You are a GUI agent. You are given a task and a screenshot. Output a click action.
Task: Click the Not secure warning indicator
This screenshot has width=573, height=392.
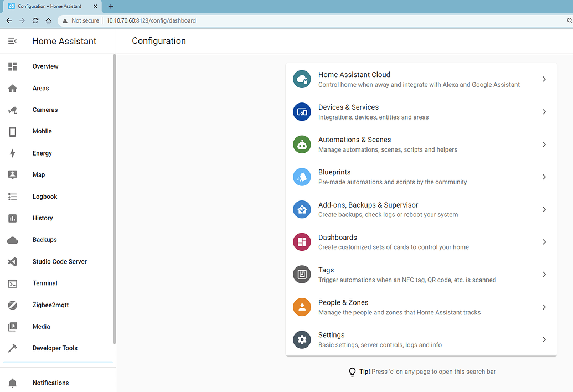[81, 21]
